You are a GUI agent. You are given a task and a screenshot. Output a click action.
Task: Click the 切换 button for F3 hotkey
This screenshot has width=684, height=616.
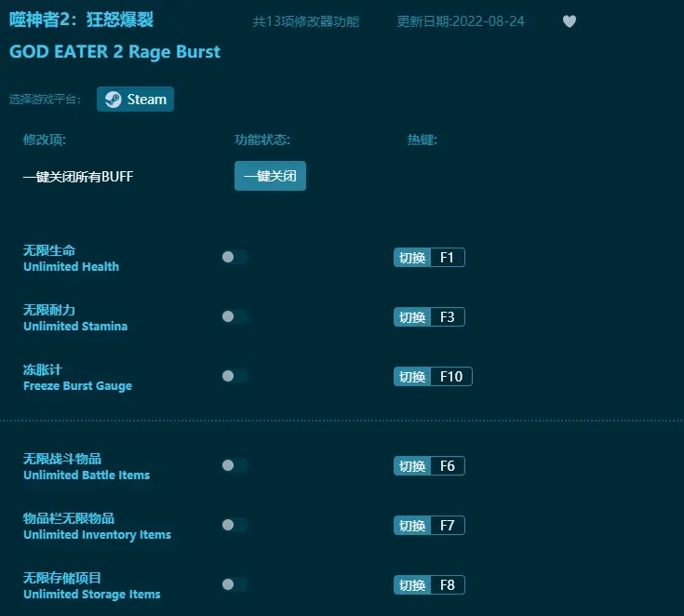[x=412, y=316]
